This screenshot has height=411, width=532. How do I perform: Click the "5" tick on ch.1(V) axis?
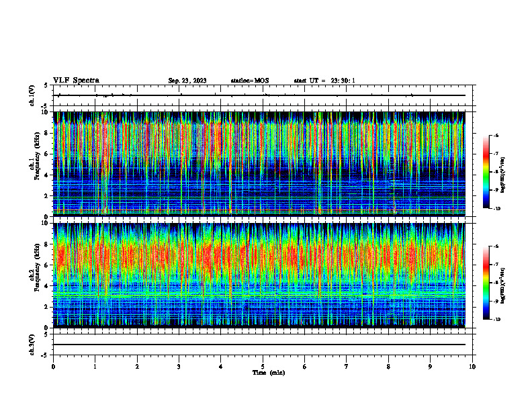pos(47,85)
